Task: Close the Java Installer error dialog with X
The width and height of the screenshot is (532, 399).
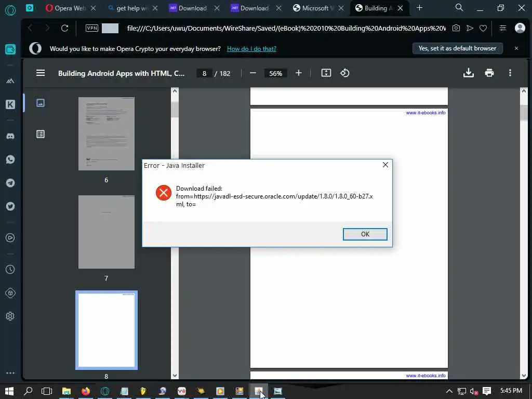Action: pos(385,165)
